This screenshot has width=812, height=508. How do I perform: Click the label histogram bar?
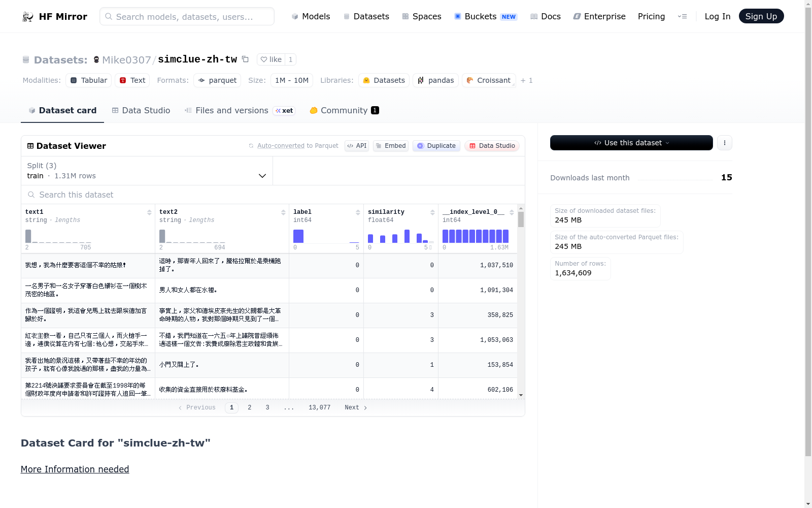pos(298,236)
